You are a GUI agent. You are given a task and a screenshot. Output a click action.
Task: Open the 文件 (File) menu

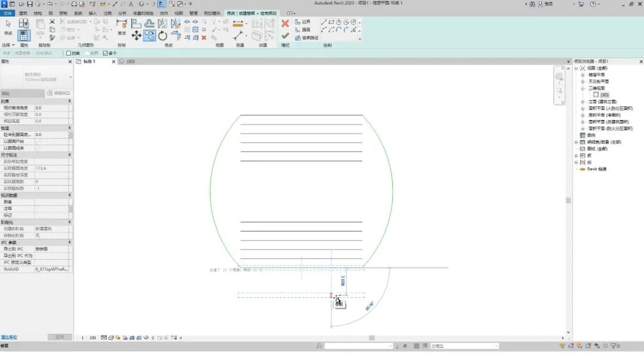(x=7, y=13)
